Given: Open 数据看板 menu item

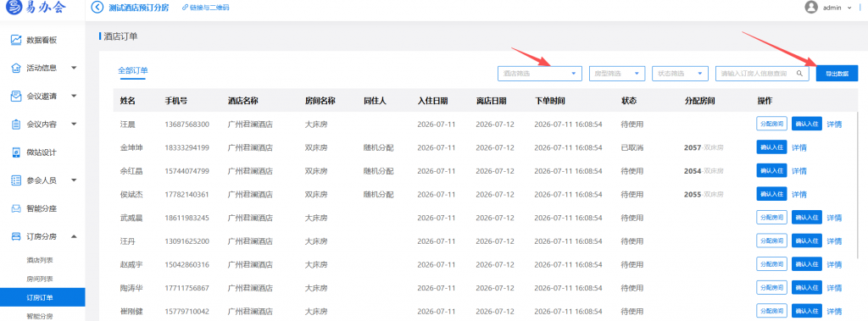Looking at the screenshot, I should [x=42, y=40].
